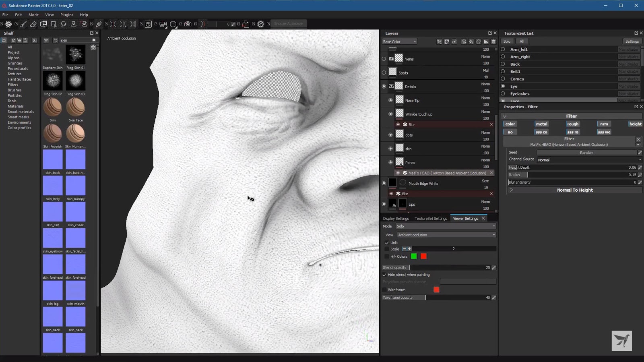
Task: Select the Skin Face material thumbnail
Action: point(76,108)
